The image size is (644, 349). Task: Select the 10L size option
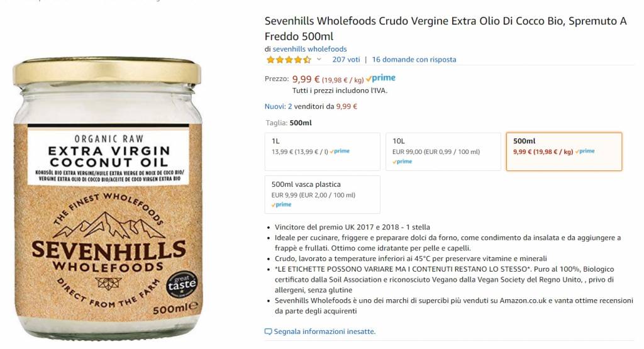443,152
